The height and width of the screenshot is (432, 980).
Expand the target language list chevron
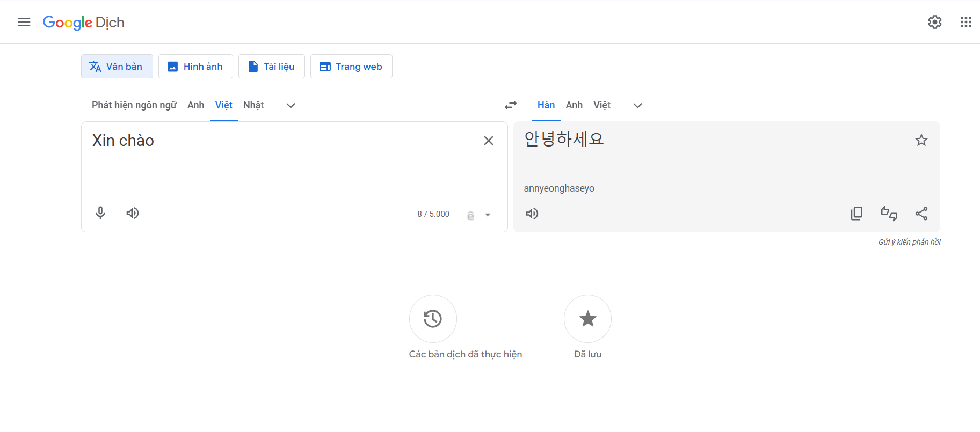coord(637,106)
